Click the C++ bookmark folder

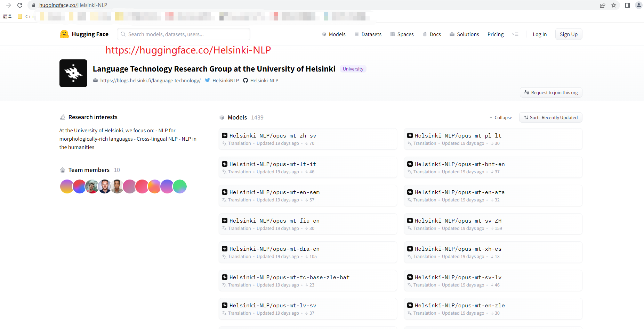pos(26,16)
